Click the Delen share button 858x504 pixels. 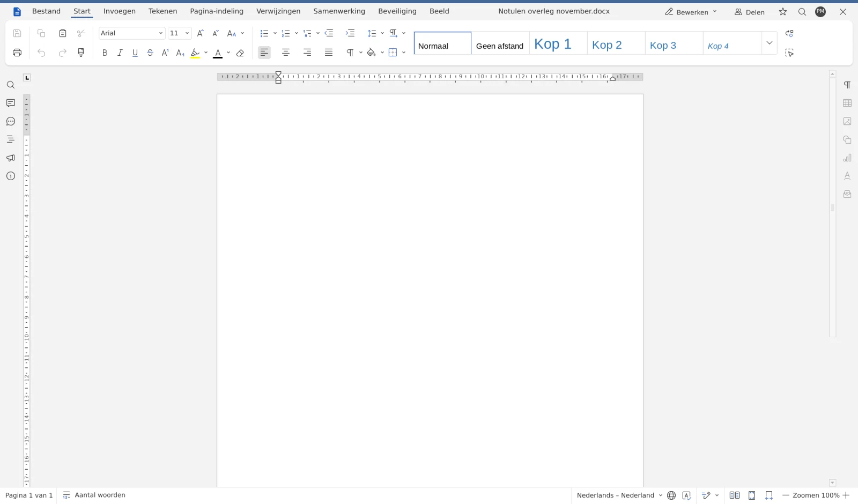point(750,12)
